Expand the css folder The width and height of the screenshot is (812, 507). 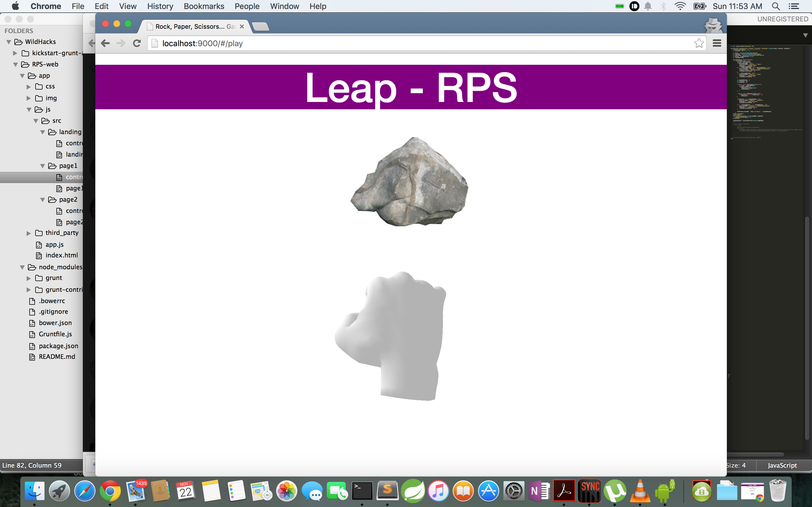point(29,87)
